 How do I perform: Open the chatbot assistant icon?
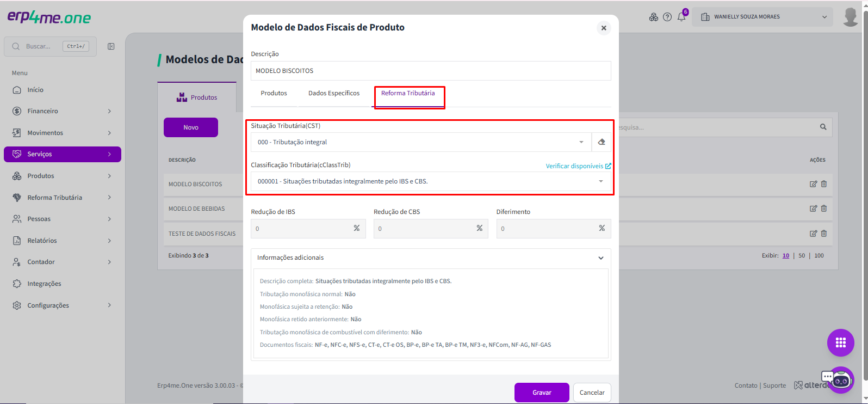(840, 379)
